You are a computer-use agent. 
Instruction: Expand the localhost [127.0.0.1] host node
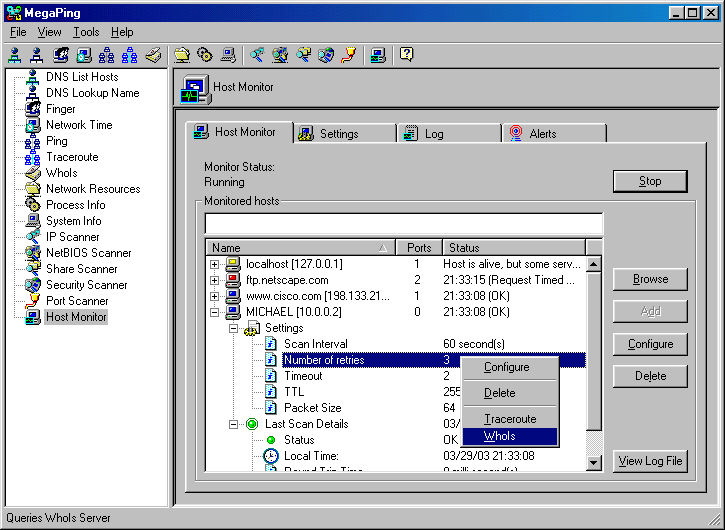point(214,265)
